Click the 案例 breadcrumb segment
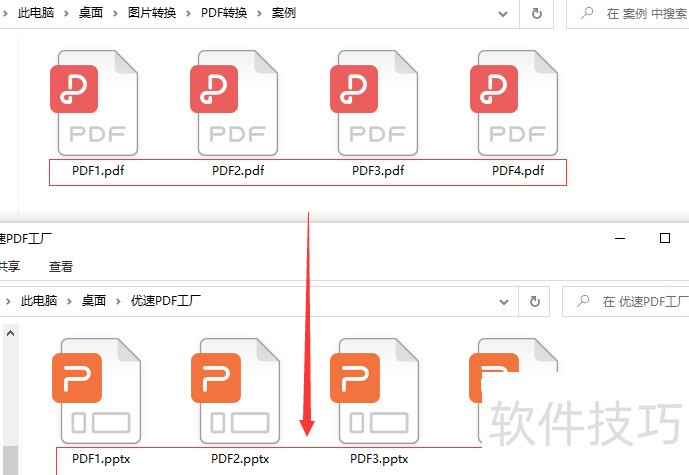 tap(283, 13)
